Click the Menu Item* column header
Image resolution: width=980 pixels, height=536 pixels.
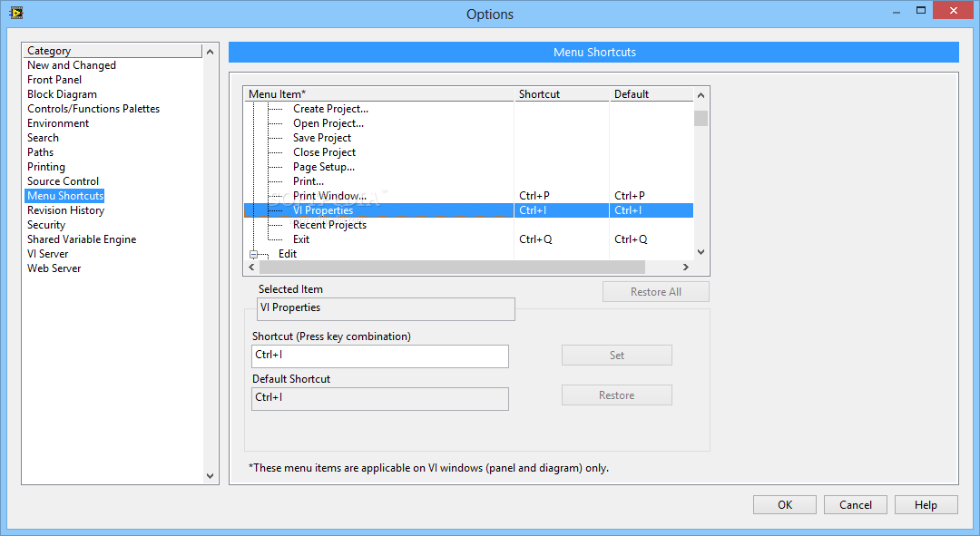(378, 93)
